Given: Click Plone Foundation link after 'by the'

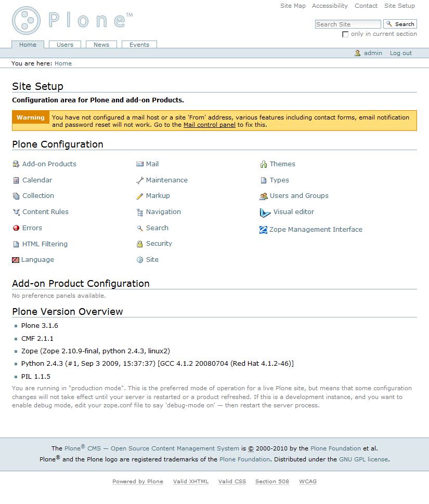Looking at the screenshot, I should click(335, 448).
